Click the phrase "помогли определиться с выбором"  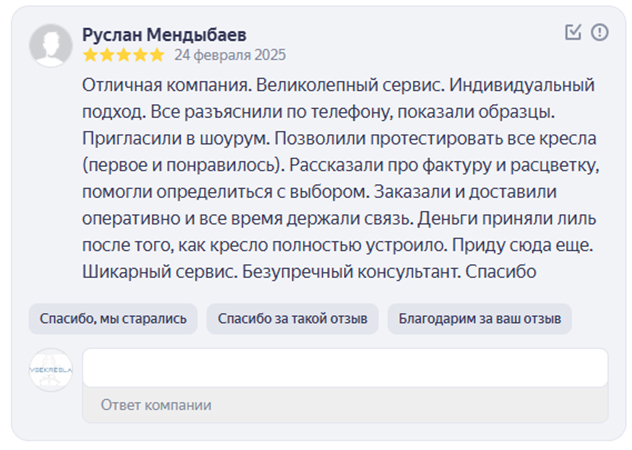[225, 192]
